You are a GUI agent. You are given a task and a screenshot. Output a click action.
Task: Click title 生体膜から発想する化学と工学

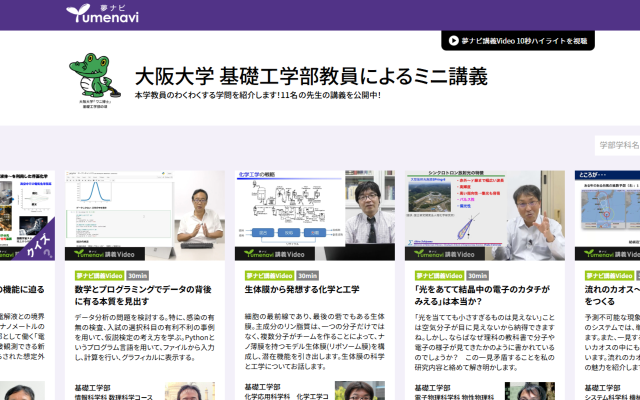click(302, 289)
